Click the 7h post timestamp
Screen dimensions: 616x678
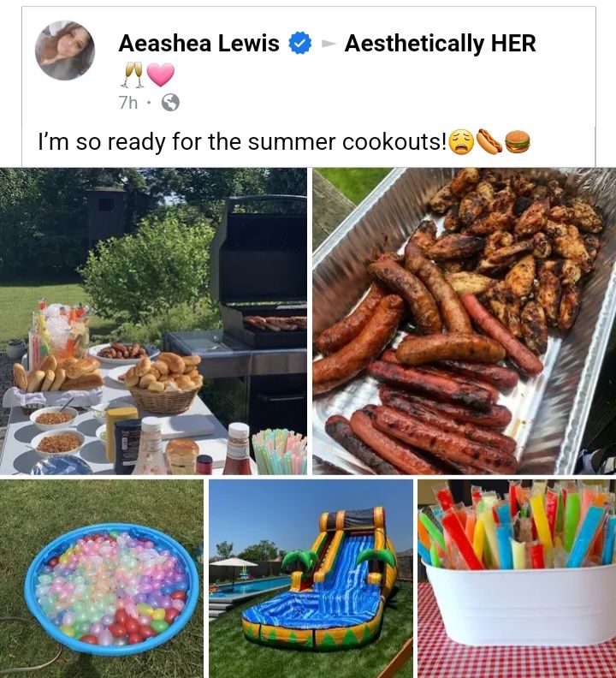click(127, 103)
